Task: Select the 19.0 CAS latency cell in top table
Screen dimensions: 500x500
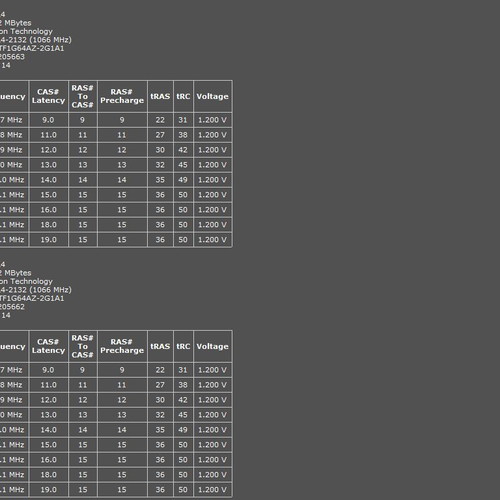Action: (x=49, y=240)
